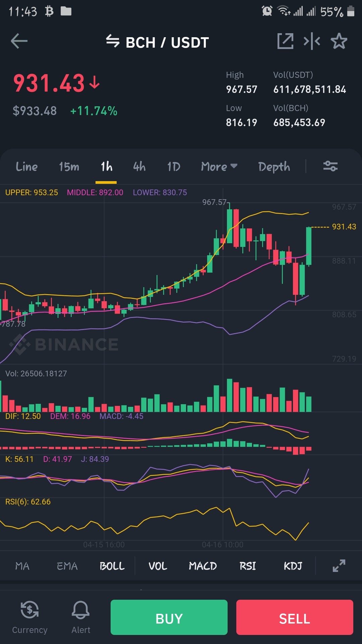
Task: Toggle the MA overlay indicator
Action: tap(22, 566)
